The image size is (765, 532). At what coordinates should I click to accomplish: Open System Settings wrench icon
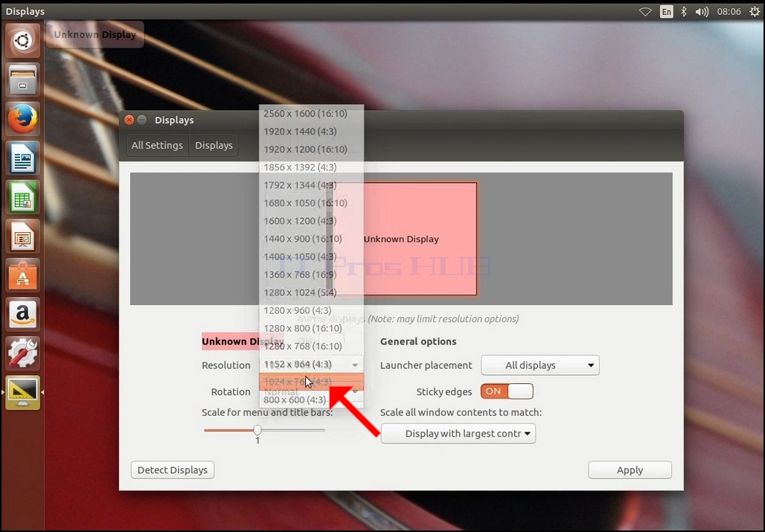click(x=22, y=353)
